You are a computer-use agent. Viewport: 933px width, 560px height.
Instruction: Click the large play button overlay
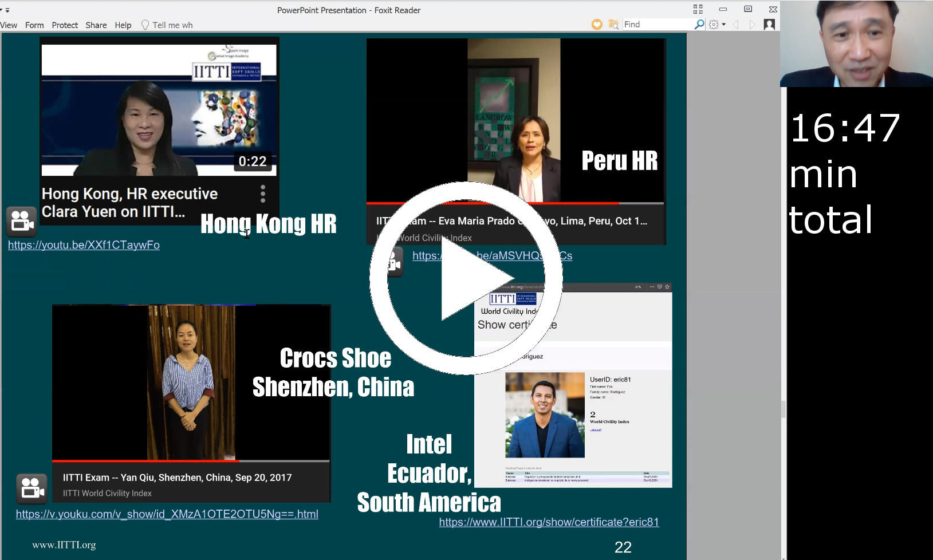[x=466, y=278]
